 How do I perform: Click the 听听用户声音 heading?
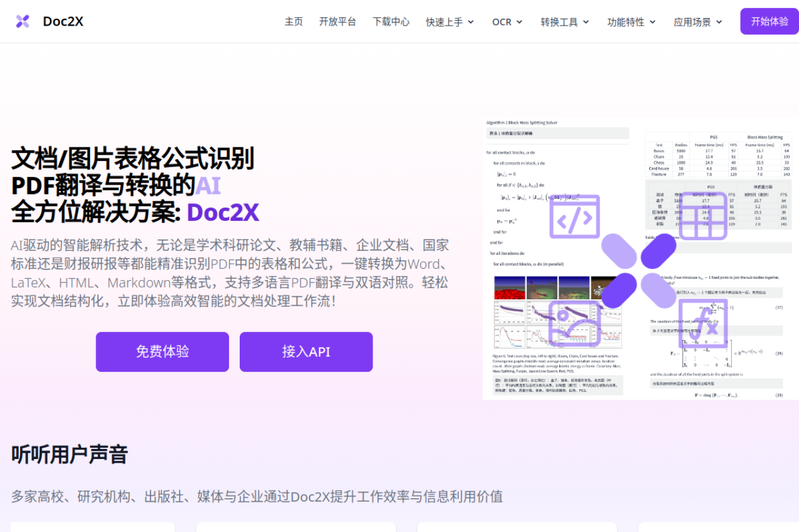point(69,455)
